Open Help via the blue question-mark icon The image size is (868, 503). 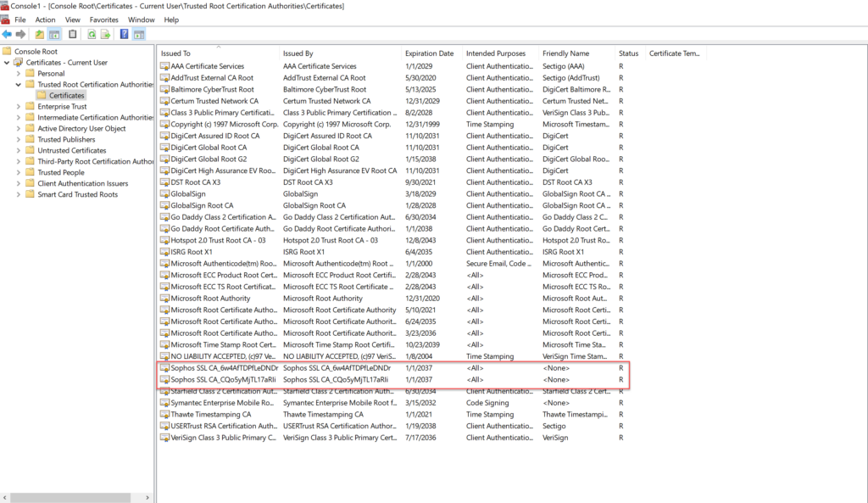(x=124, y=34)
